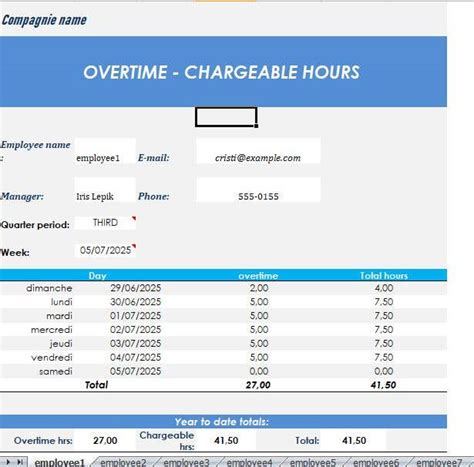Select lundi total hours 7,50
This screenshot has height=467, width=474.
(384, 302)
